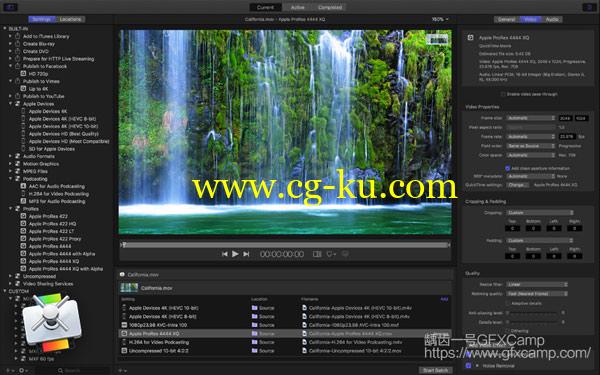Jump to previous marker in preview
Image resolution: width=600 pixels, height=375 pixels.
pyautogui.click(x=225, y=254)
